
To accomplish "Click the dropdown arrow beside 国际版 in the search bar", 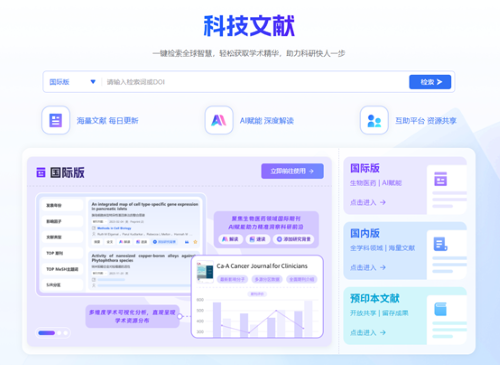I will (93, 82).
